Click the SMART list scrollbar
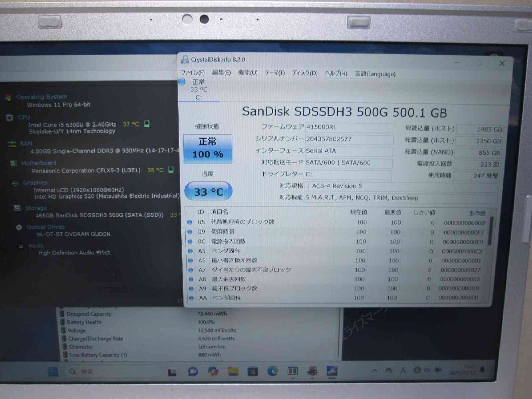532x399 pixels. click(491, 231)
